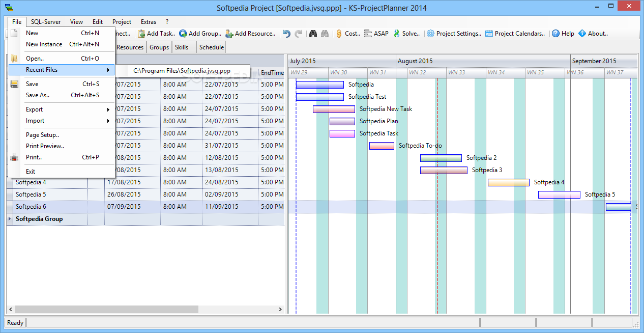Screen dimensions: 644x333
Task: Select Page Setup.. menu entry
Action: coord(62,135)
